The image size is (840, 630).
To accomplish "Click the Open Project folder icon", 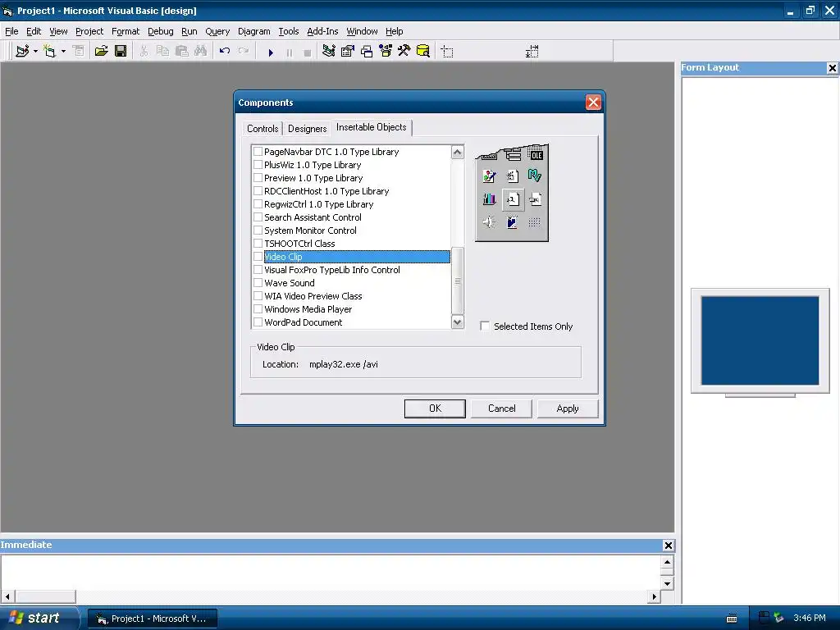I will [101, 52].
